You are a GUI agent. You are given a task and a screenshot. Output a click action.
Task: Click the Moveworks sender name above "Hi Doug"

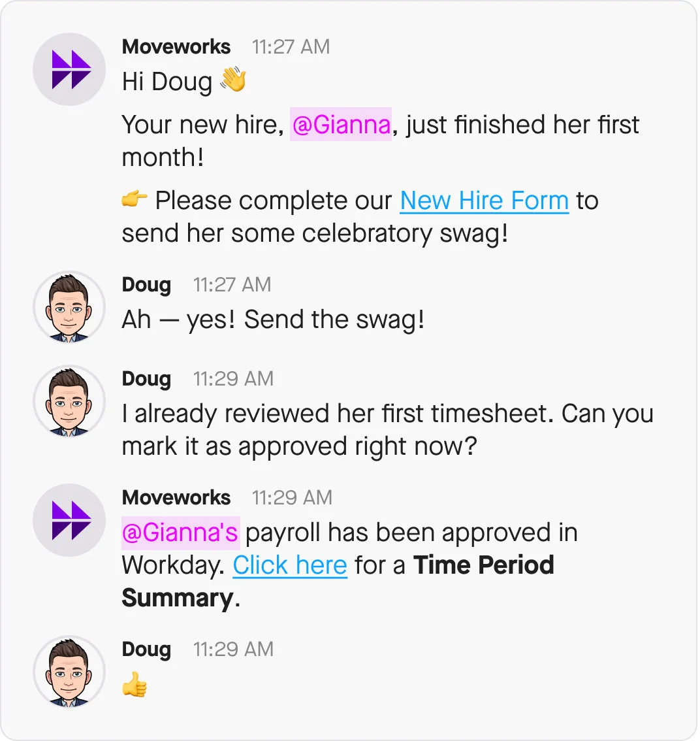tap(176, 47)
